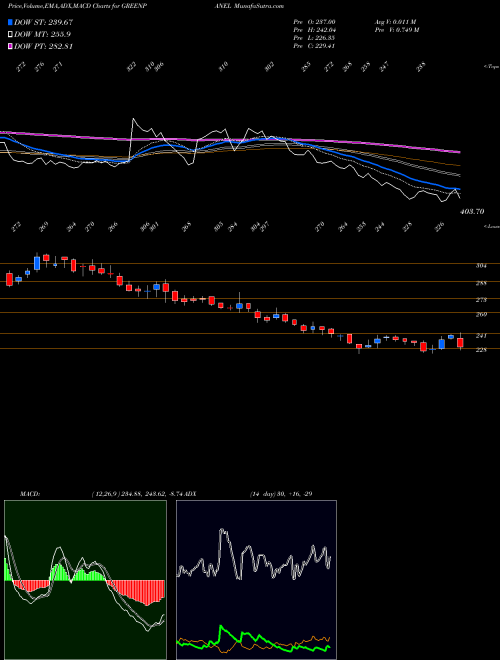
Task: Click the Avg V: 0.911 M volume label
Action: (x=395, y=21)
